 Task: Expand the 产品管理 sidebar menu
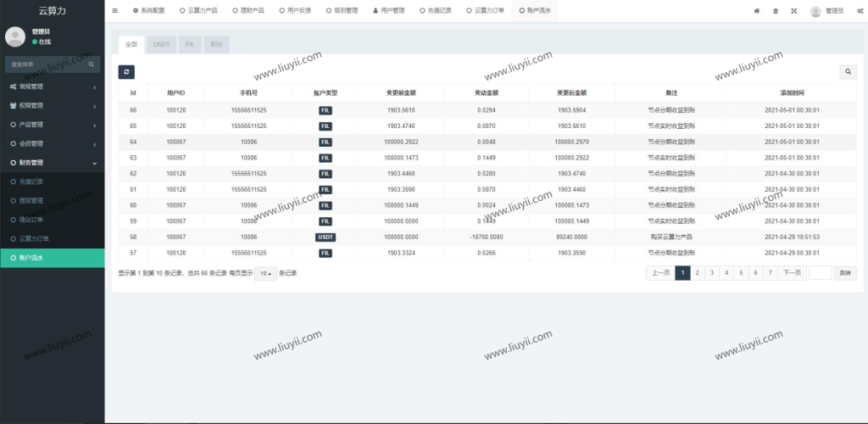point(53,125)
